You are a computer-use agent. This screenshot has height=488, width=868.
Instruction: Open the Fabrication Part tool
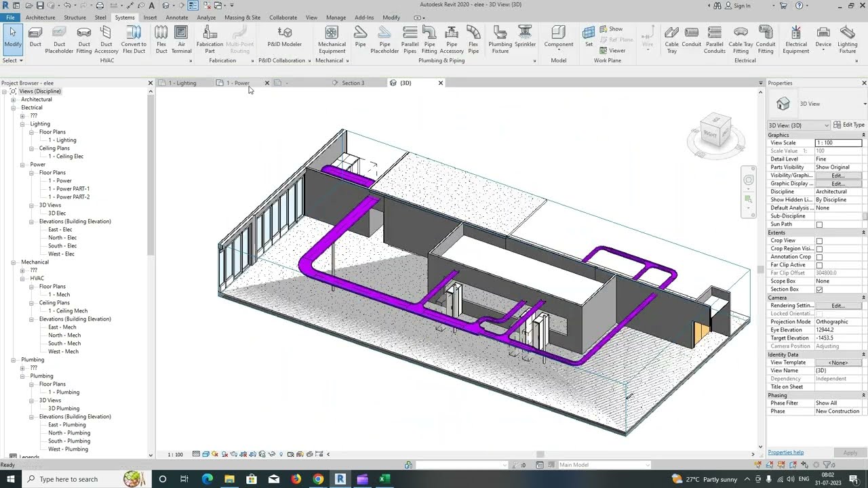(x=210, y=40)
